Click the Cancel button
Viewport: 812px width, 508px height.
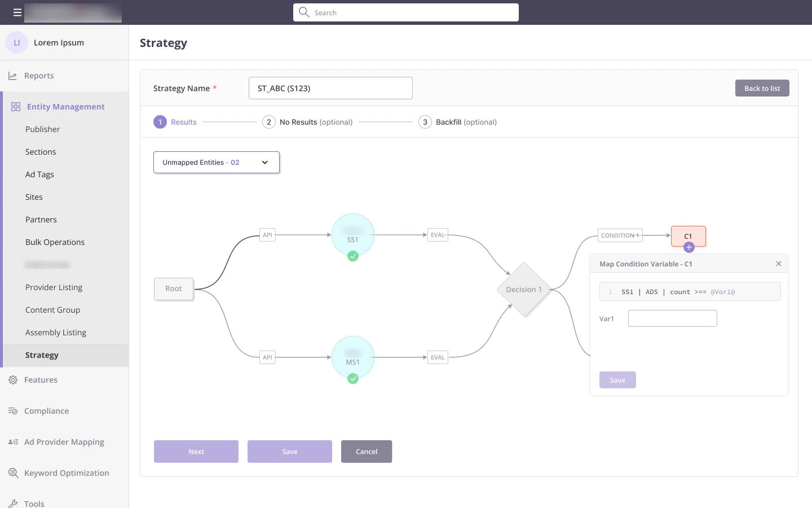pos(367,452)
